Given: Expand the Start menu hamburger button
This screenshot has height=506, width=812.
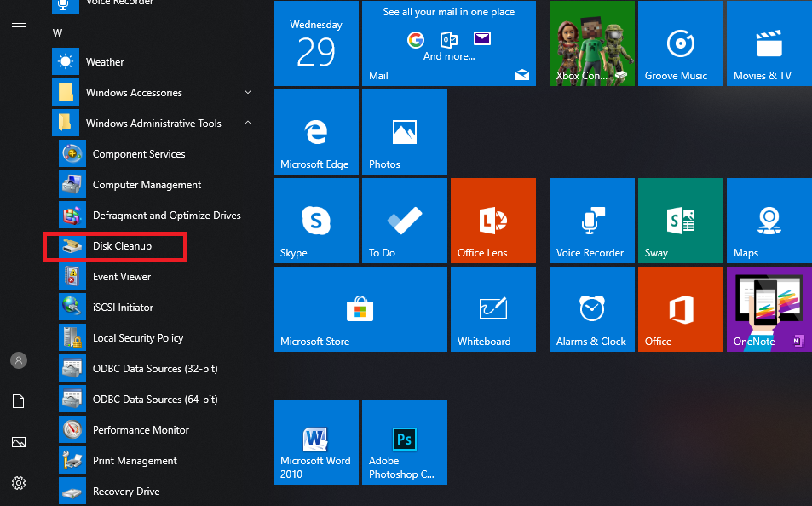Looking at the screenshot, I should pos(19,23).
